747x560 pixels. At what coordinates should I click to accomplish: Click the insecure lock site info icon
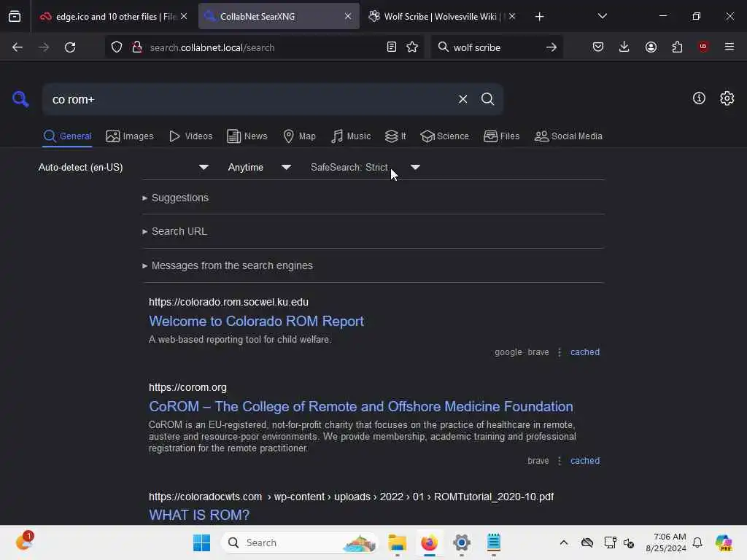[x=137, y=47]
